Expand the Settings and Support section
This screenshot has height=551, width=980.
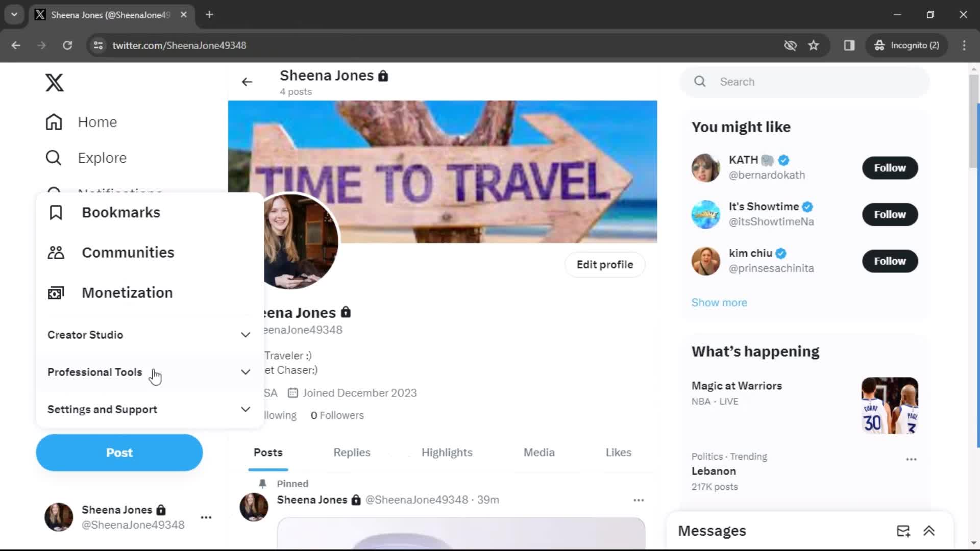[x=244, y=409]
